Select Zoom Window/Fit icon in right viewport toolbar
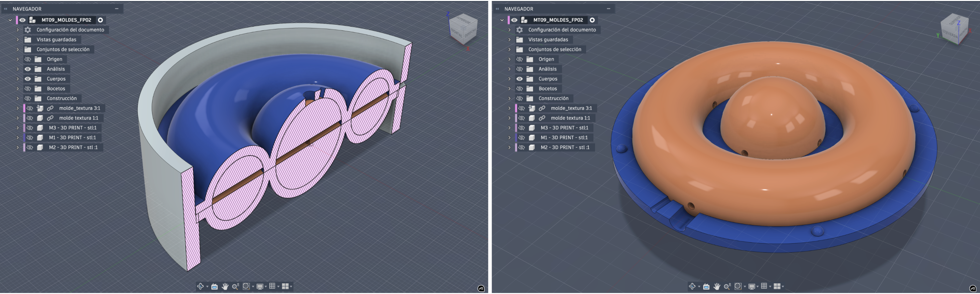This screenshot has width=980, height=294. click(738, 286)
